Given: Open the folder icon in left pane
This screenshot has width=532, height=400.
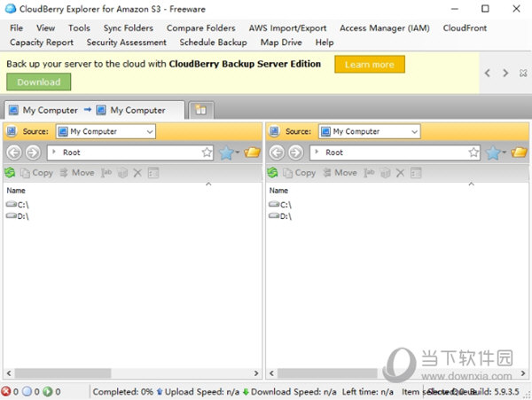Looking at the screenshot, I should [252, 153].
